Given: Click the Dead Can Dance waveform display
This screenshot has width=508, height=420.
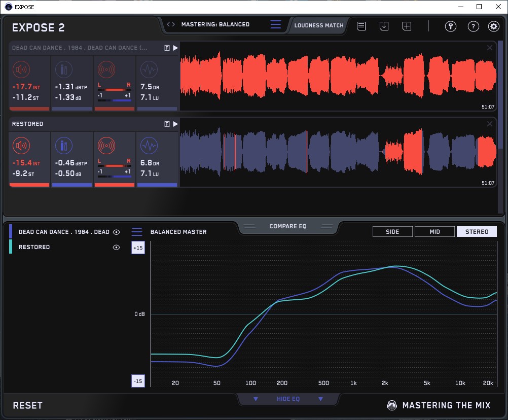Looking at the screenshot, I should pyautogui.click(x=338, y=76).
